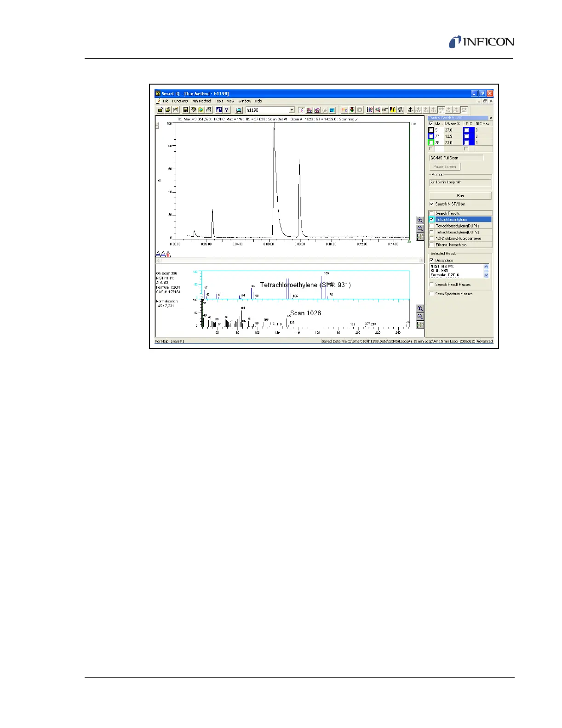The width and height of the screenshot is (562, 728).
Task: Zoom in on the chromatogram plot
Action: (x=420, y=220)
